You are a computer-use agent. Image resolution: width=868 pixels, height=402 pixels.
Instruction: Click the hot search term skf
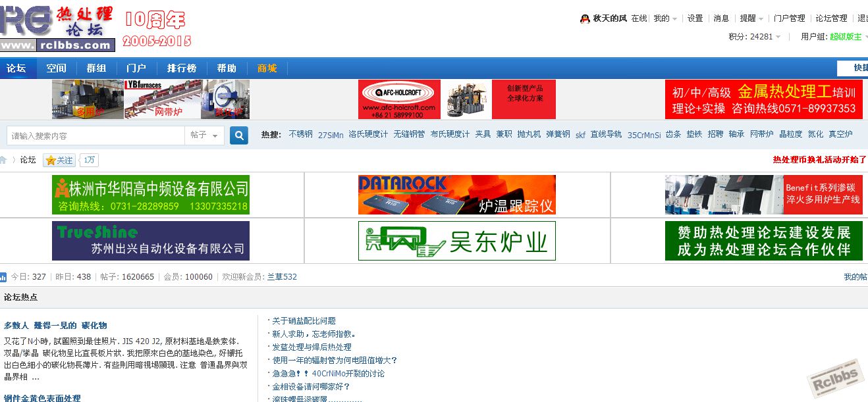point(580,135)
